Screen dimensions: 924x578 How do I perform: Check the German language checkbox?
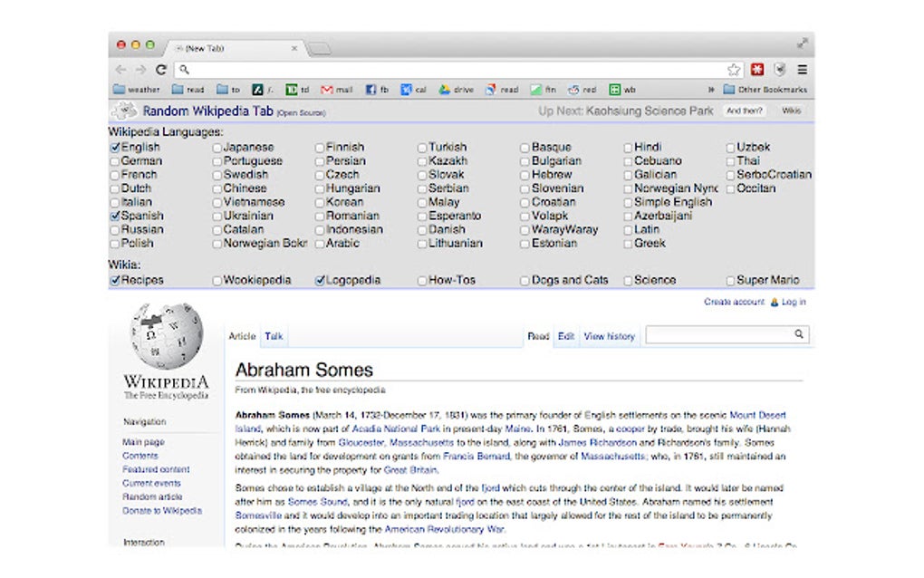click(x=115, y=161)
